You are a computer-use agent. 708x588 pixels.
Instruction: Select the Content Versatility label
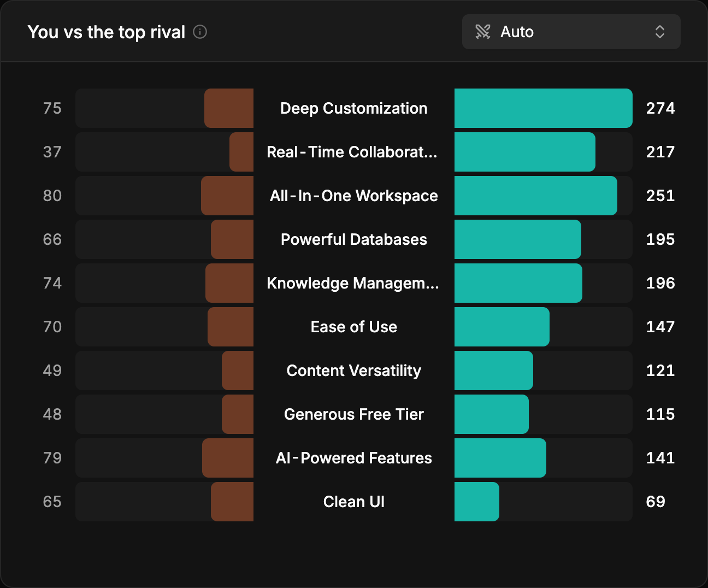tap(354, 371)
